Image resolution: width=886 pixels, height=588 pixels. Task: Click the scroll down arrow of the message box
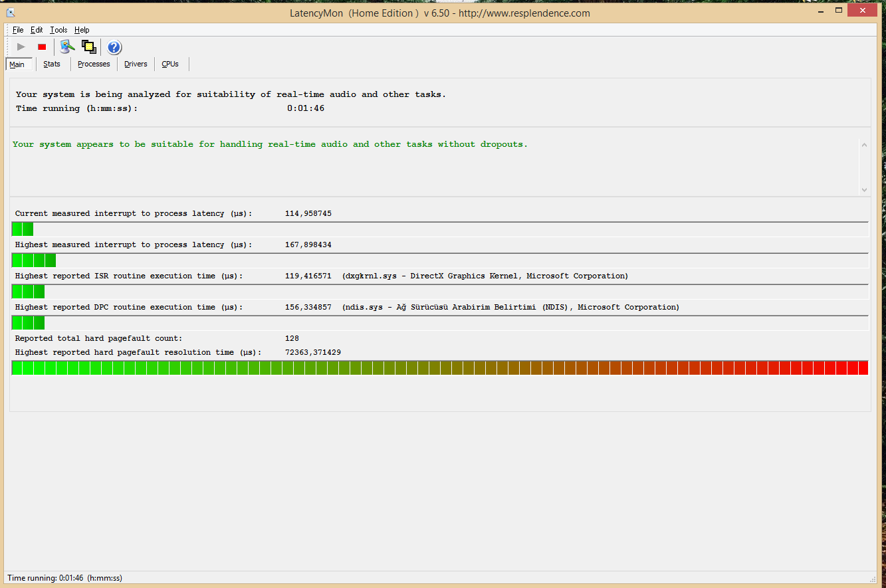(x=864, y=189)
